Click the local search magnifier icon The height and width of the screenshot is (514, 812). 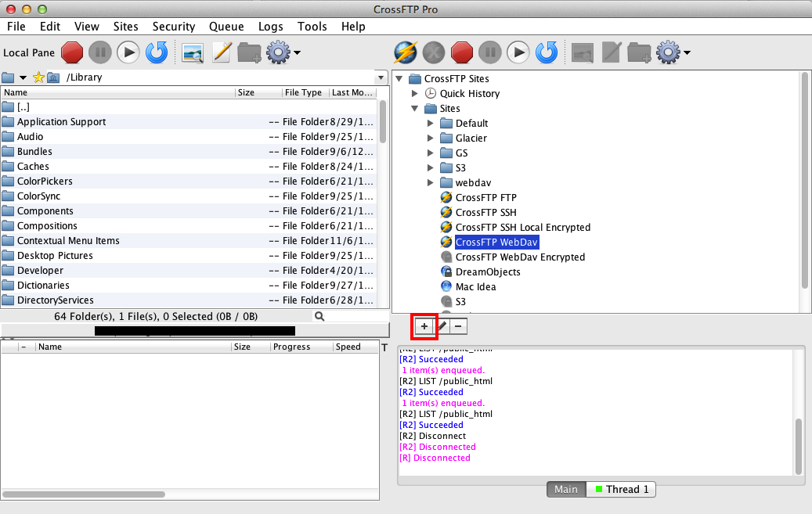click(x=319, y=316)
